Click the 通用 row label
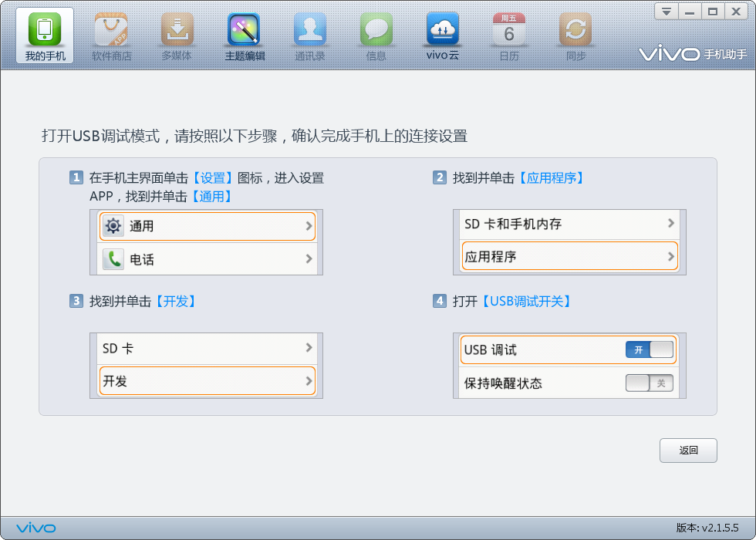 point(142,226)
